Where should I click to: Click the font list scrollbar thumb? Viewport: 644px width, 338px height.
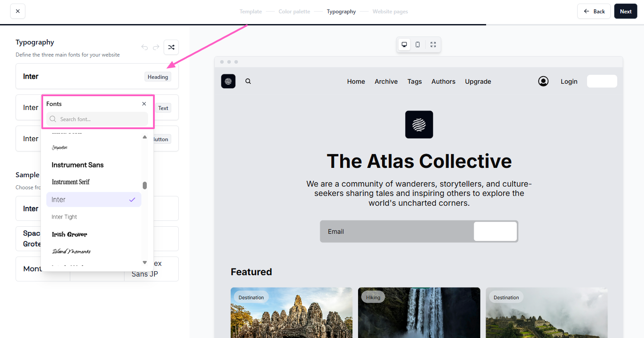[x=145, y=185]
